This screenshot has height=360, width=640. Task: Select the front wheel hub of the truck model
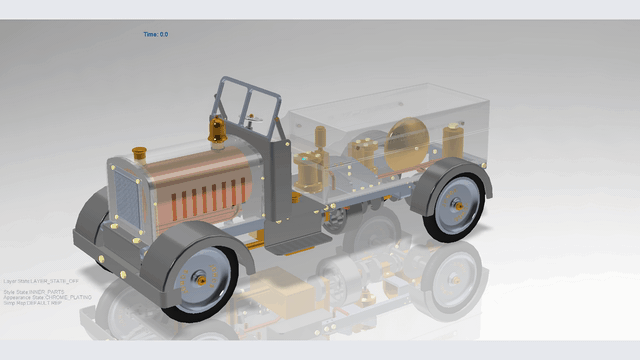(201, 280)
